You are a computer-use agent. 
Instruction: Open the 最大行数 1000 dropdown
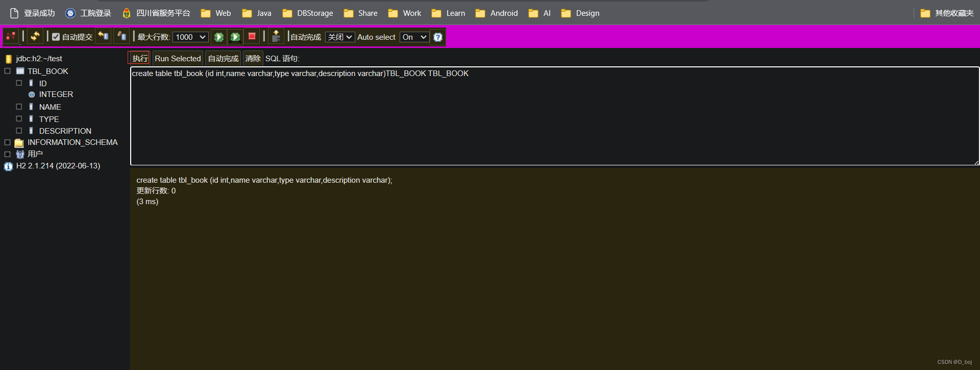click(x=190, y=37)
